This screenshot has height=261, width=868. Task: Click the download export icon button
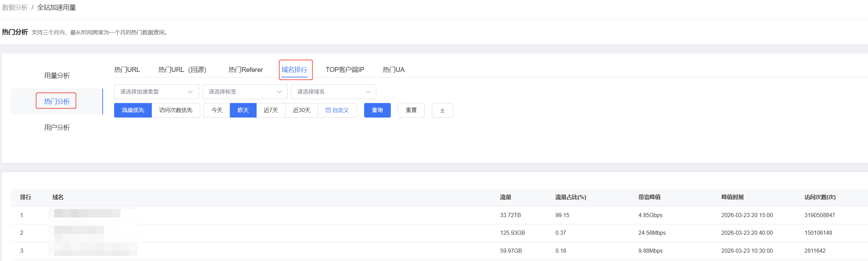[x=442, y=110]
